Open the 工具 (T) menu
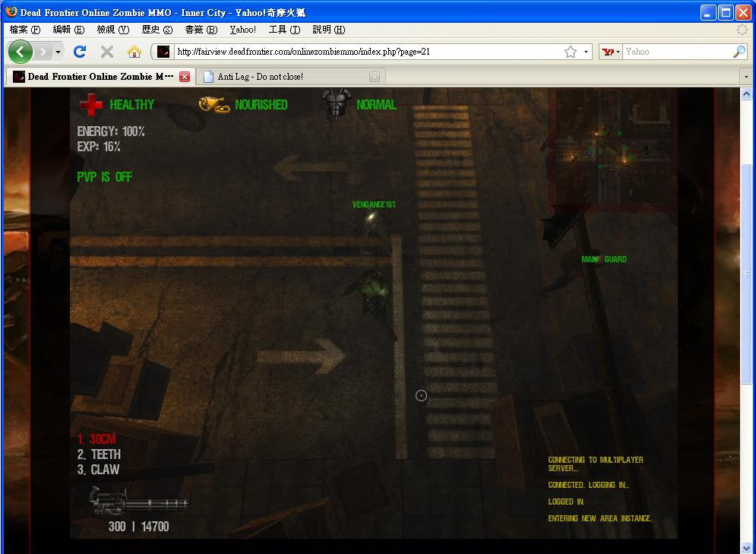756x554 pixels. pyautogui.click(x=284, y=30)
